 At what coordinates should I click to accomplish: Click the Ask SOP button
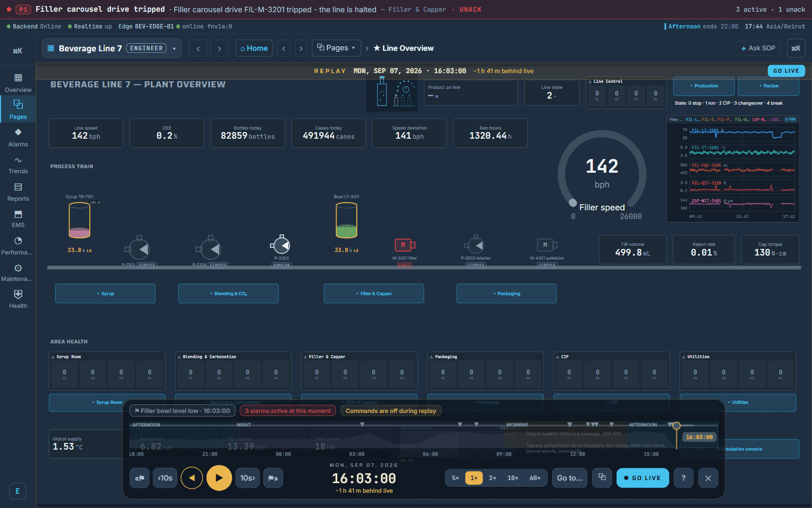coord(758,48)
